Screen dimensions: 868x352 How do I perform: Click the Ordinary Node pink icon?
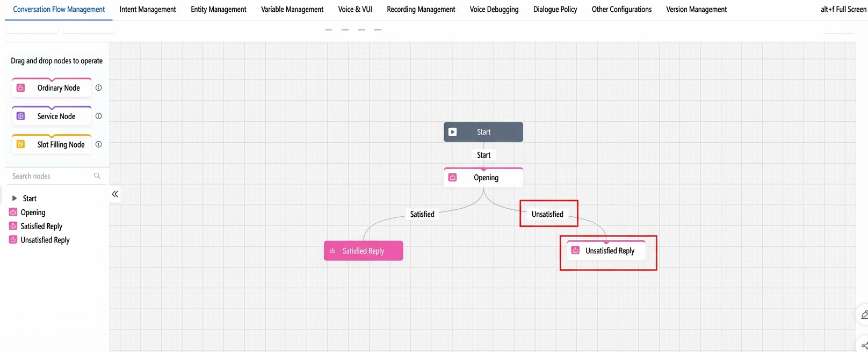point(20,88)
